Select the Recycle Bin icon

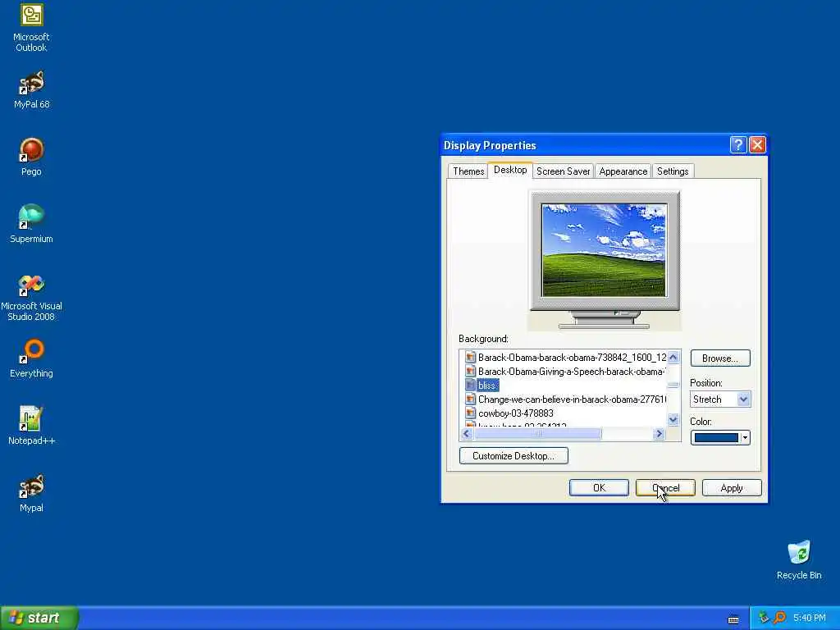coord(799,560)
